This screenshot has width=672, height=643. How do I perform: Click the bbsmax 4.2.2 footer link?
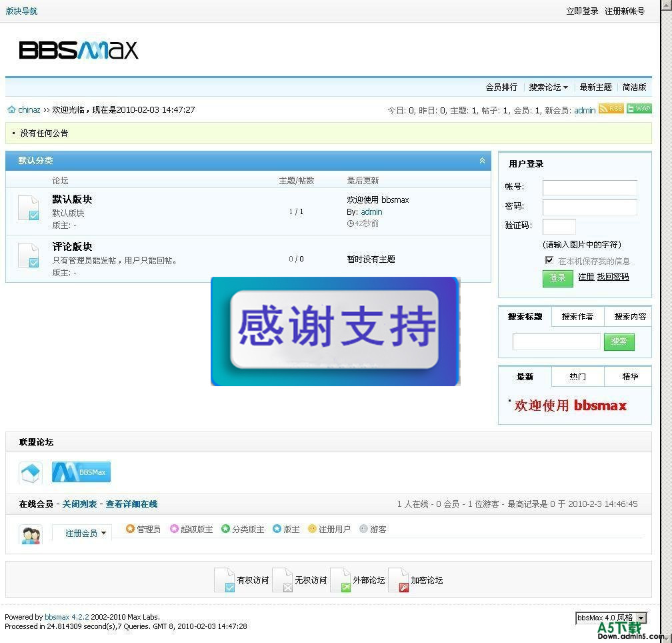coord(67,617)
